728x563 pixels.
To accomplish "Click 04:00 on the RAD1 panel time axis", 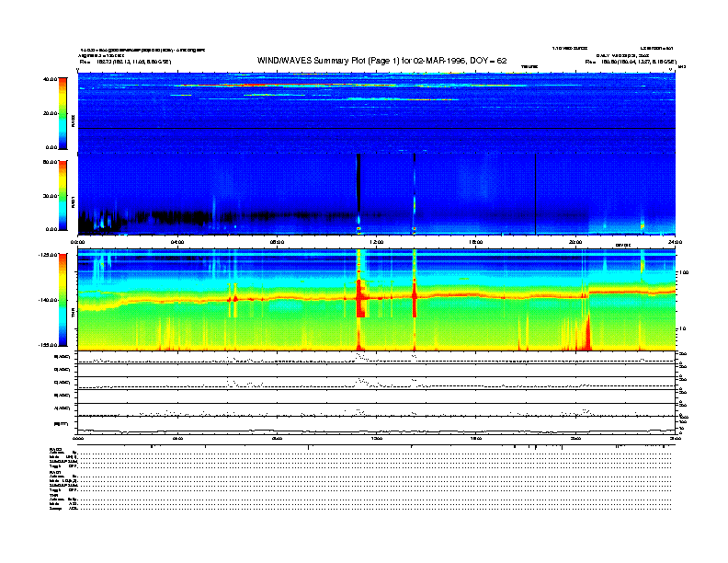I will pyautogui.click(x=177, y=242).
